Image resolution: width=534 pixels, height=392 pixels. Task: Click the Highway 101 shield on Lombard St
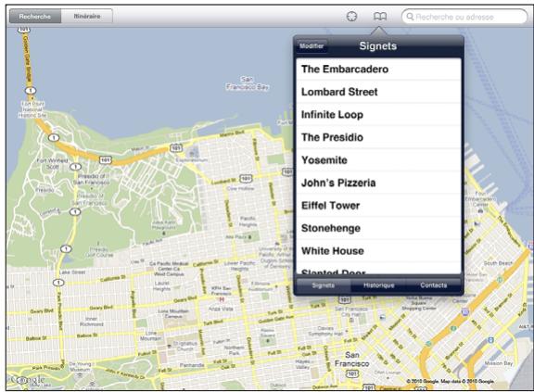[x=246, y=178]
